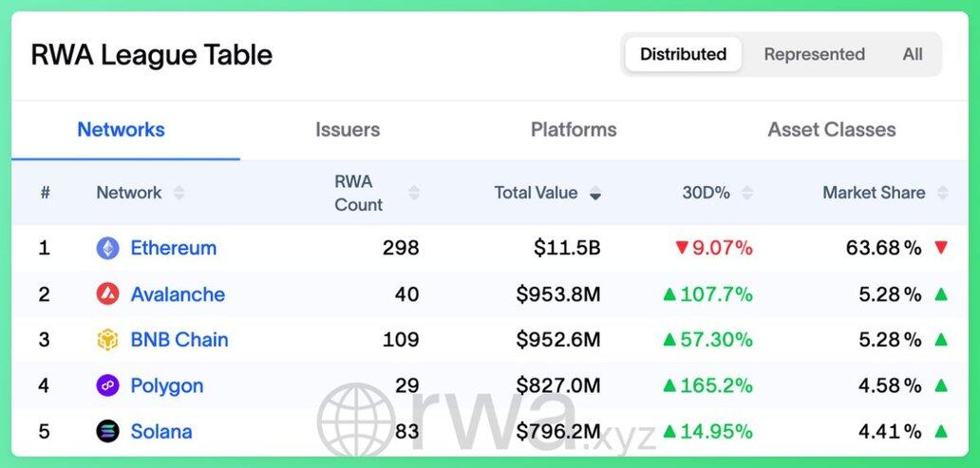This screenshot has height=468, width=980.
Task: Sort table by Total Value column
Action: tap(537, 193)
